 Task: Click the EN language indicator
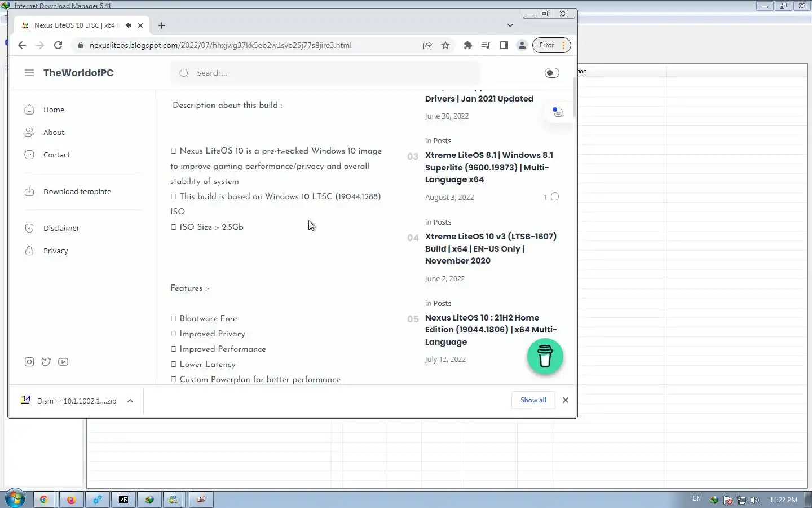click(696, 498)
